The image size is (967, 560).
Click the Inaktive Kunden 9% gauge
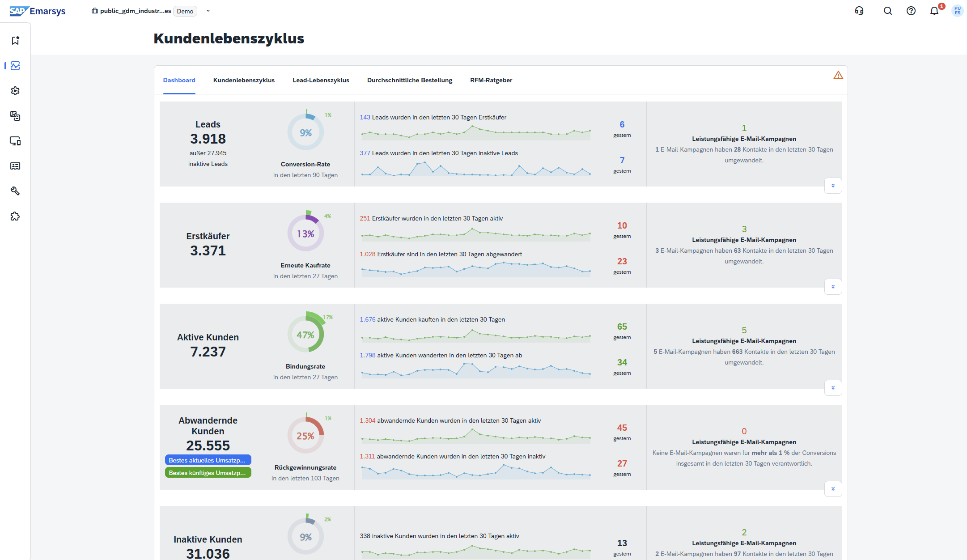[305, 537]
